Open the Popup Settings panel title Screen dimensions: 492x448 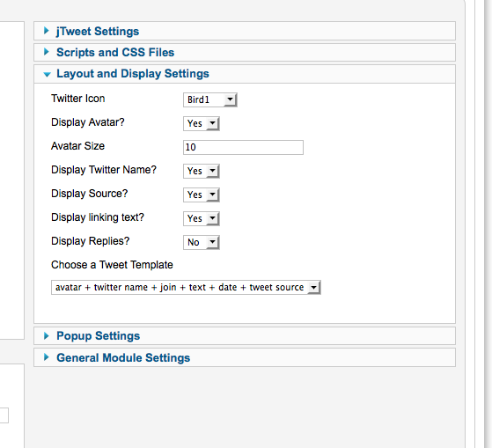click(99, 336)
